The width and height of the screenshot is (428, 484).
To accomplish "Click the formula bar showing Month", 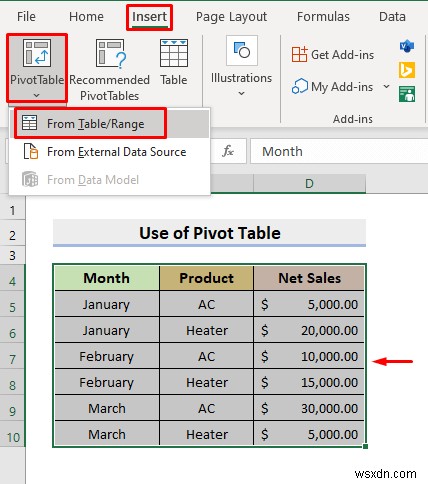I will click(x=339, y=152).
